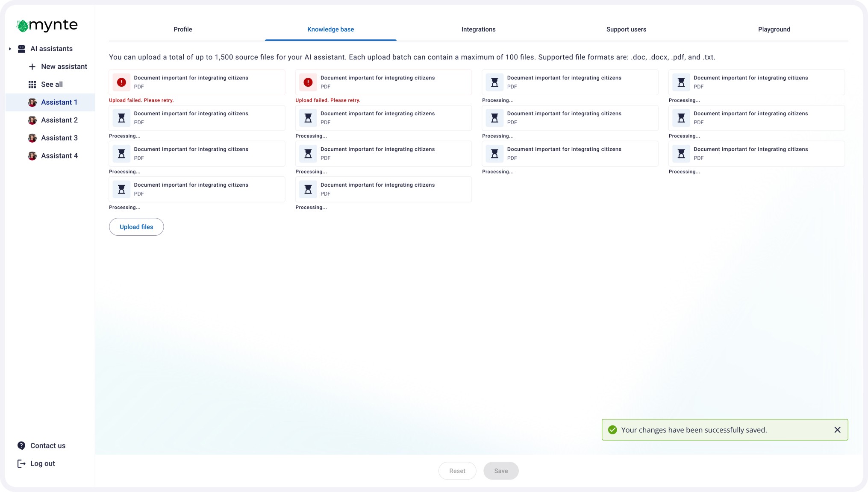868x492 pixels.
Task: Click the first failed upload error icon
Action: [x=121, y=82]
